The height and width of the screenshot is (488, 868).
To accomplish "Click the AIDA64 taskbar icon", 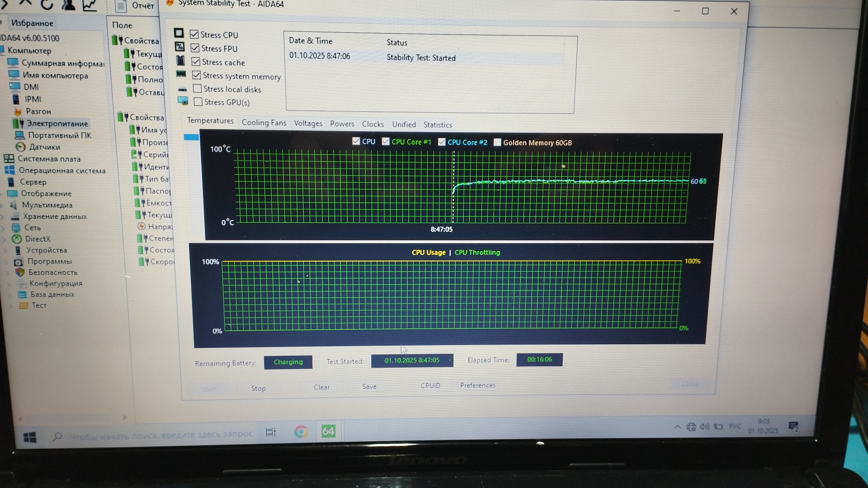I will 328,432.
